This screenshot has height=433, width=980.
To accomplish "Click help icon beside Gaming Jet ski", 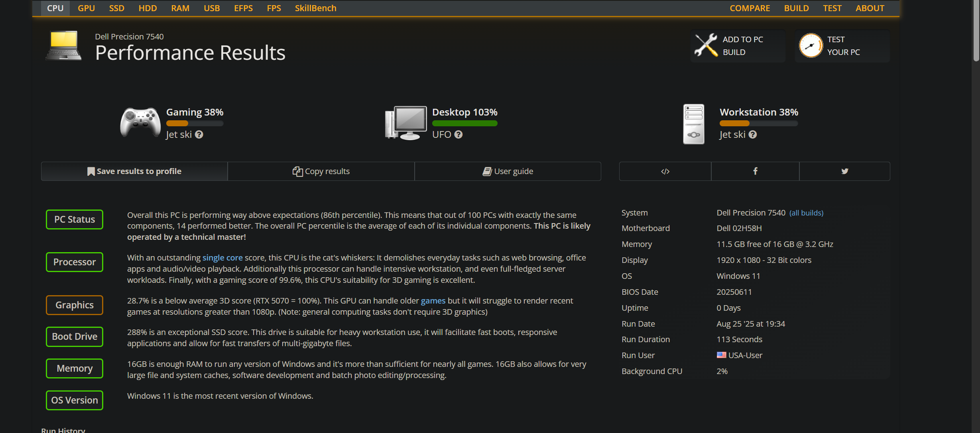I will click(x=199, y=135).
